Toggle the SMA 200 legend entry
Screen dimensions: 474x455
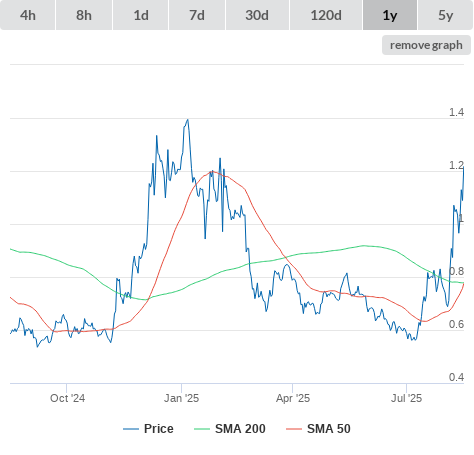pos(230,429)
